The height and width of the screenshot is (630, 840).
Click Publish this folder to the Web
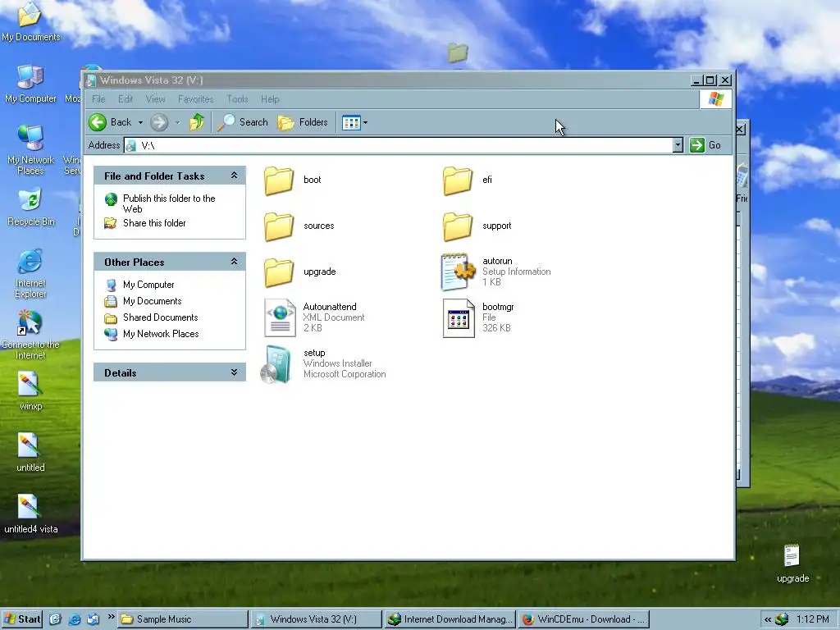169,203
